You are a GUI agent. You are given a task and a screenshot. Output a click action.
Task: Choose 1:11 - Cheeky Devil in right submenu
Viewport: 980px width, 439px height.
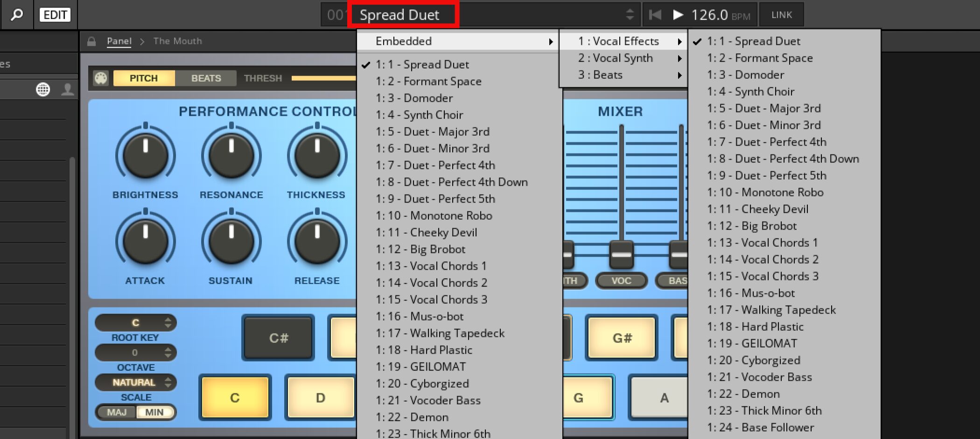click(784, 209)
